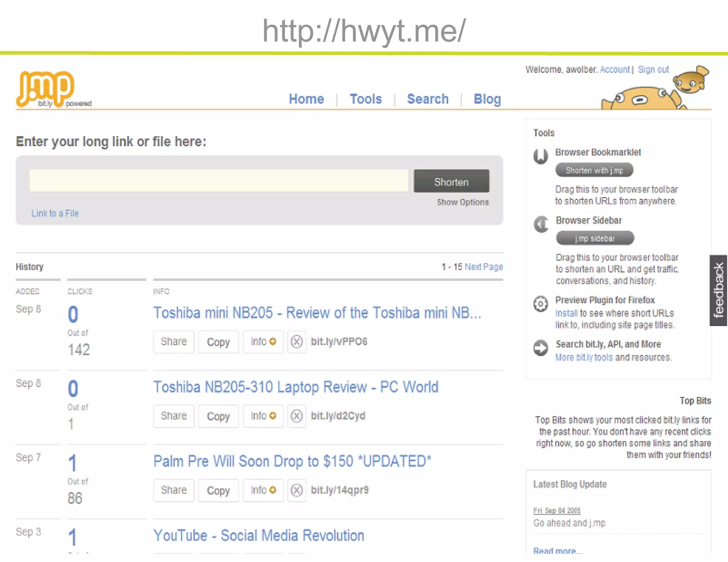The image size is (728, 562).
Task: Open the Tools menu item
Action: (365, 99)
